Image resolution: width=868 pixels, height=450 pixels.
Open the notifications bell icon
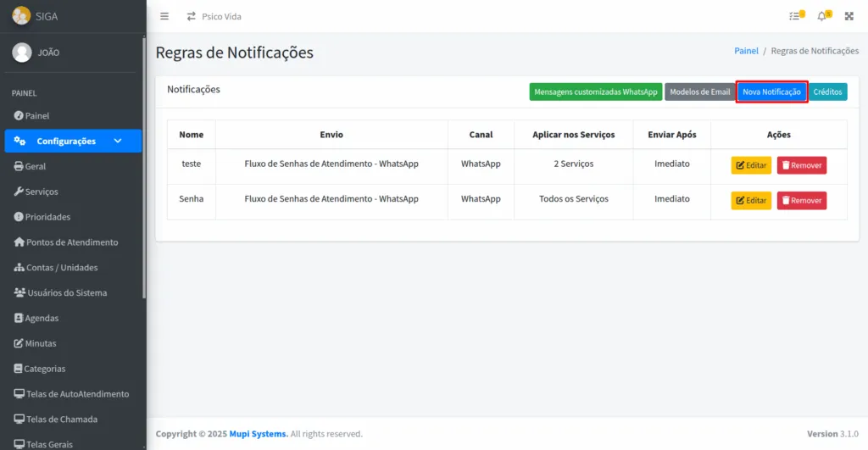(x=821, y=16)
